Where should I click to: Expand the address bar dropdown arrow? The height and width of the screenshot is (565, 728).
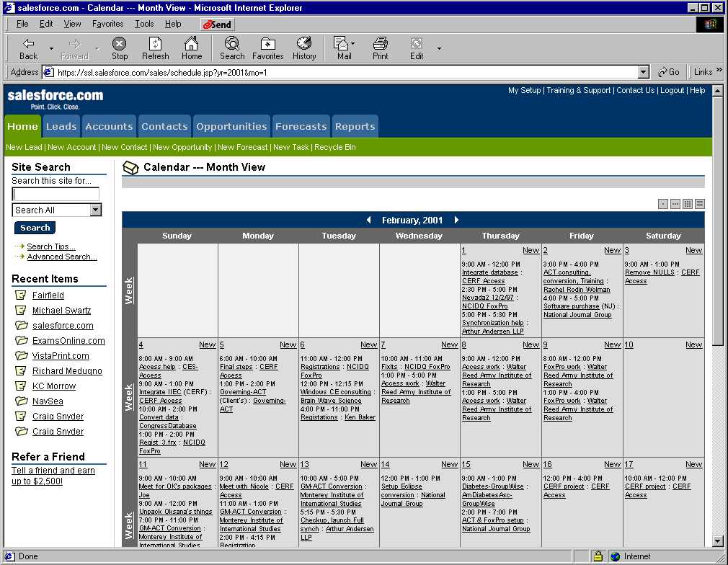click(x=643, y=72)
